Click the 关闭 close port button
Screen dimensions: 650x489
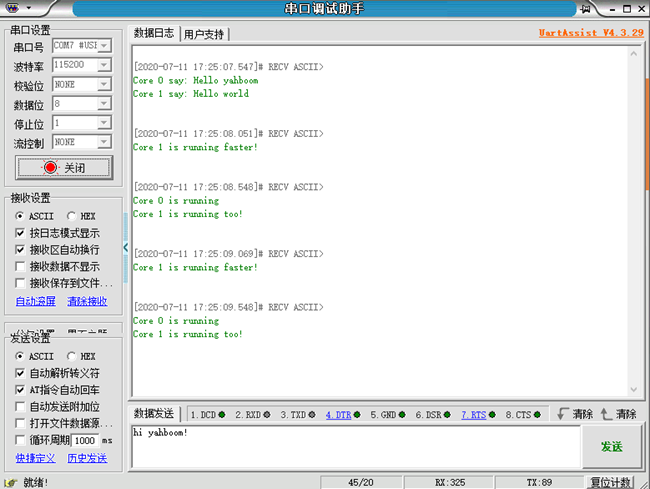64,167
